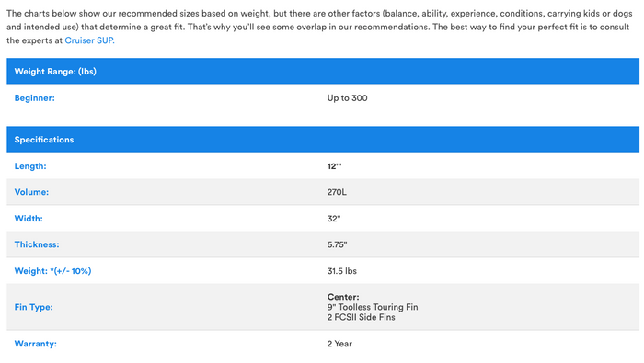Click the 5.75" thickness value
This screenshot has width=644, height=363.
click(338, 244)
